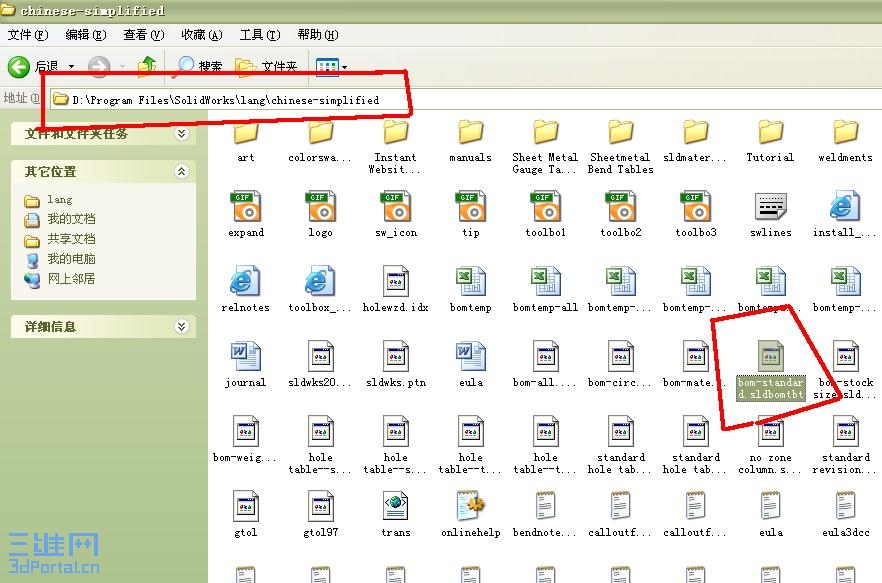Select the sw_icon GIF file
The image size is (882, 583).
click(x=396, y=214)
